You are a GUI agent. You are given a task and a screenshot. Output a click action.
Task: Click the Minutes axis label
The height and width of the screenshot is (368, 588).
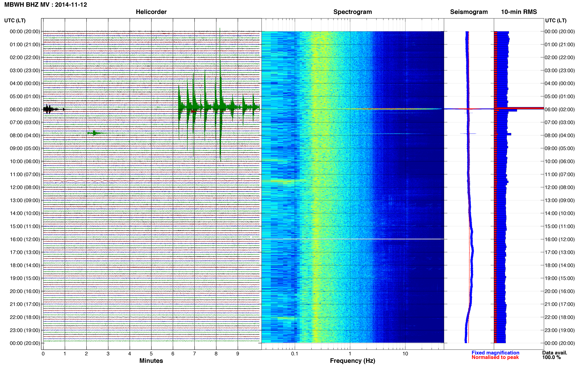[x=151, y=361]
